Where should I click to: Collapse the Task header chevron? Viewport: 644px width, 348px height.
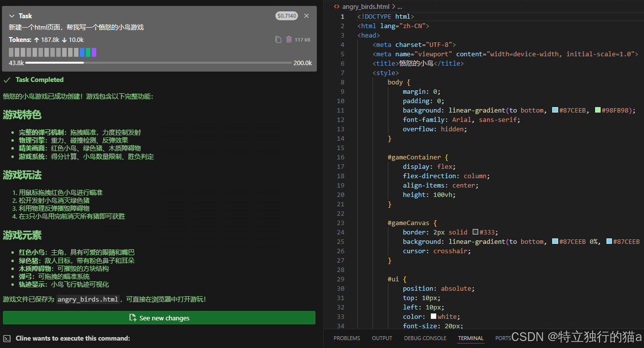pyautogui.click(x=12, y=16)
